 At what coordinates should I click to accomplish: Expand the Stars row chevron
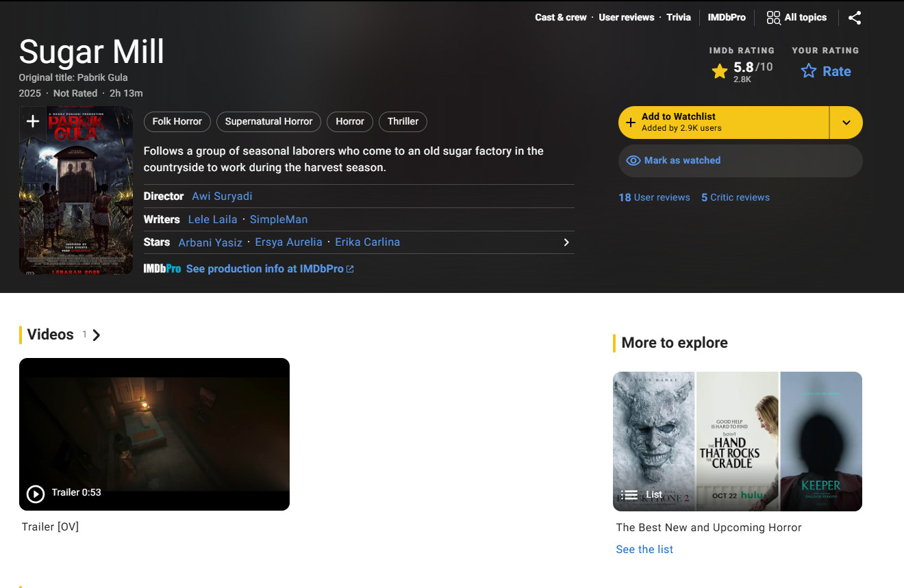pyautogui.click(x=566, y=242)
